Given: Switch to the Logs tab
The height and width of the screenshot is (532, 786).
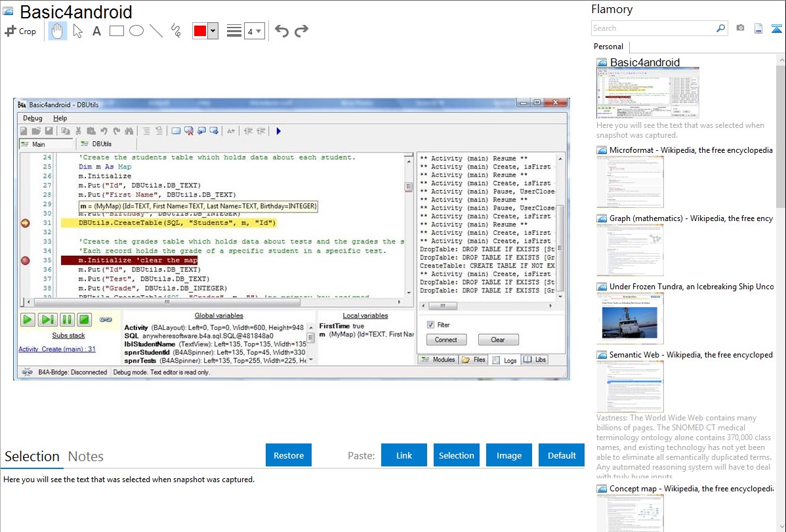Looking at the screenshot, I should pos(505,361).
